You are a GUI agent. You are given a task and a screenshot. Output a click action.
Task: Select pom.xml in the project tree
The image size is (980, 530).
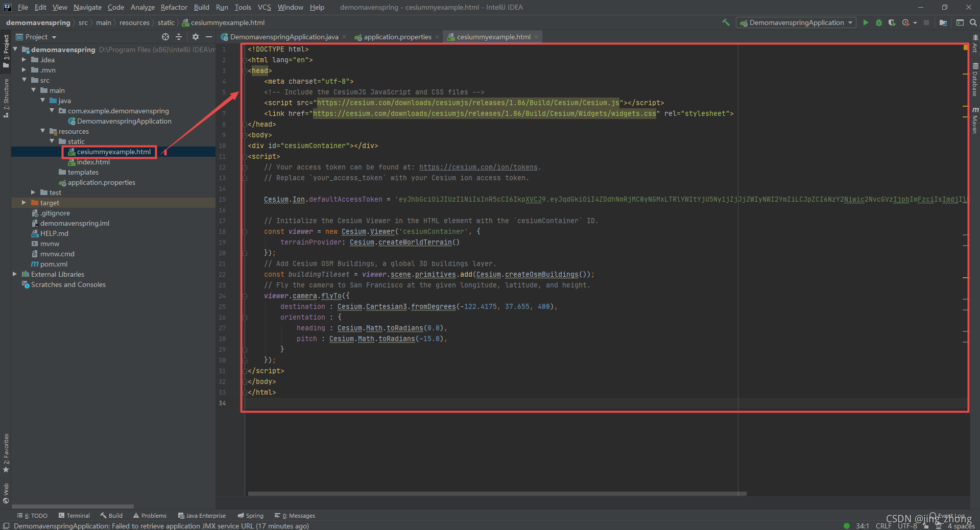(x=54, y=264)
